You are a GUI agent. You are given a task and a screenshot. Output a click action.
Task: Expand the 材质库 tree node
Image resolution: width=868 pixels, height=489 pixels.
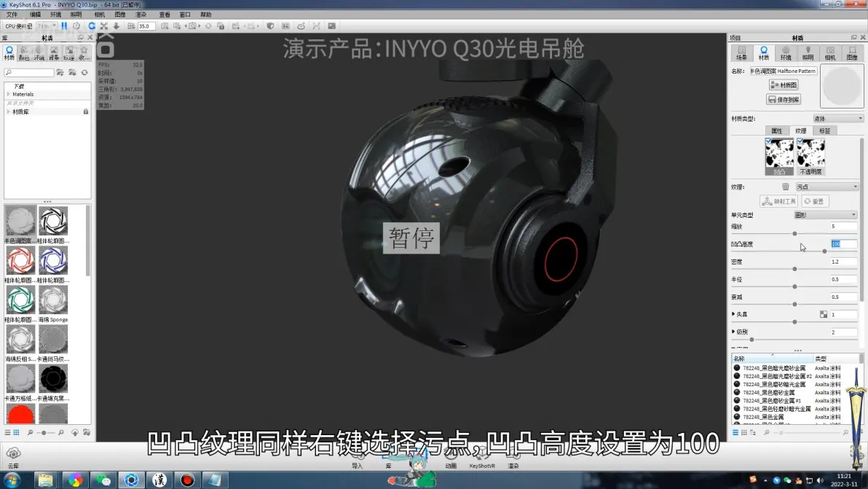(x=8, y=112)
